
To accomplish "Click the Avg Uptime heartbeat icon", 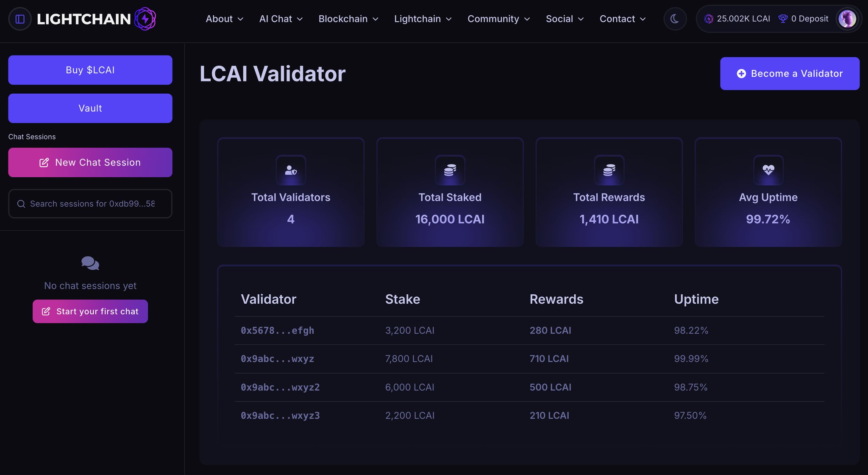I will coord(768,170).
